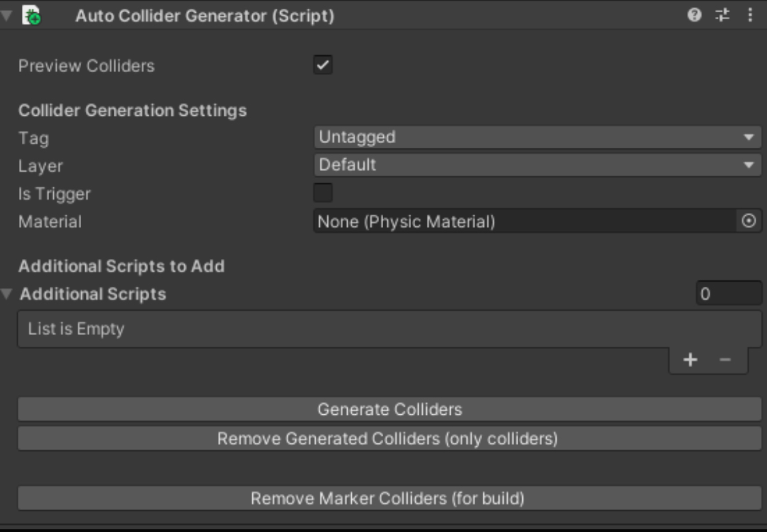Image resolution: width=767 pixels, height=532 pixels.
Task: Uncheck the Preview Colliders checkbox
Action: tap(323, 65)
